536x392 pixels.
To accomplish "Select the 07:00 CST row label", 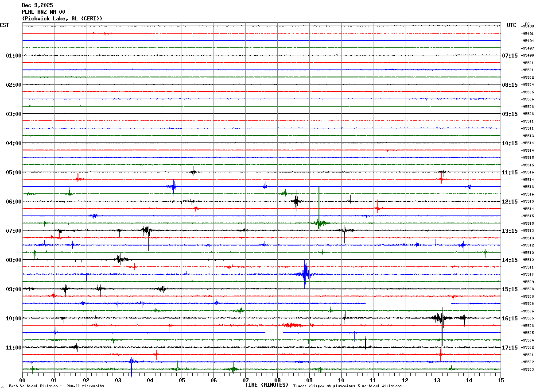I will [x=14, y=231].
